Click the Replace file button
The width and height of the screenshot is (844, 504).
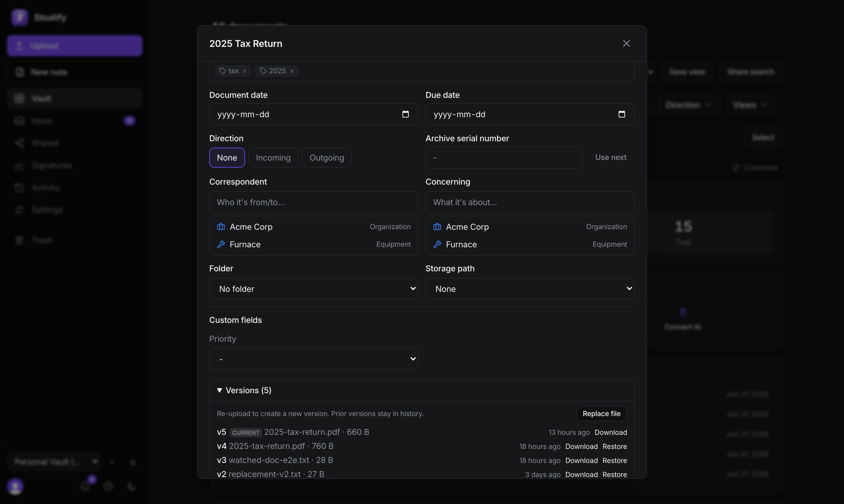pos(601,414)
